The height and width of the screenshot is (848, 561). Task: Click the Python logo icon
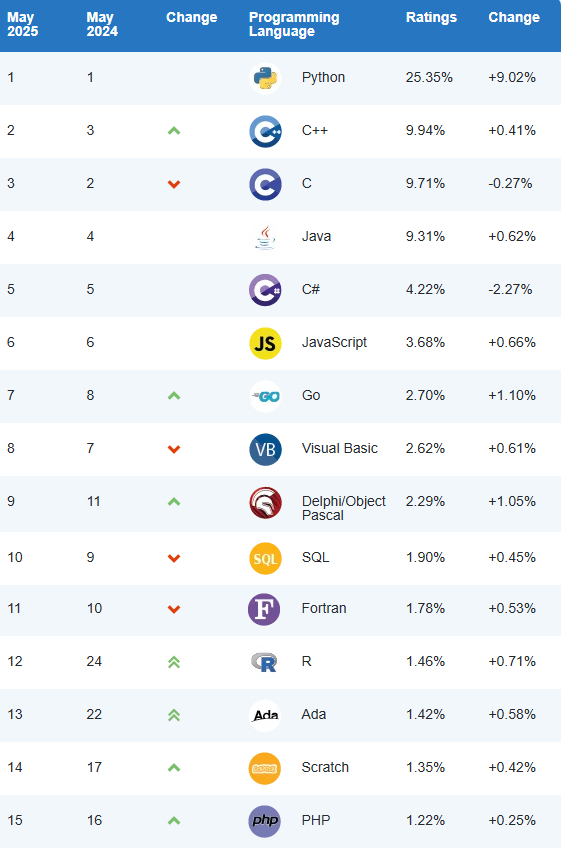point(265,78)
